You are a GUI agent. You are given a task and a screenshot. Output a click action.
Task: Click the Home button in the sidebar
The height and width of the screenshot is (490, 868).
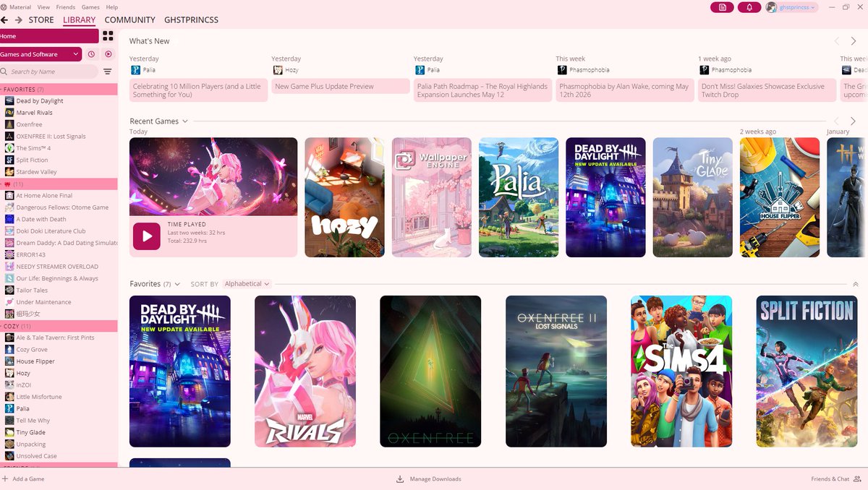49,36
